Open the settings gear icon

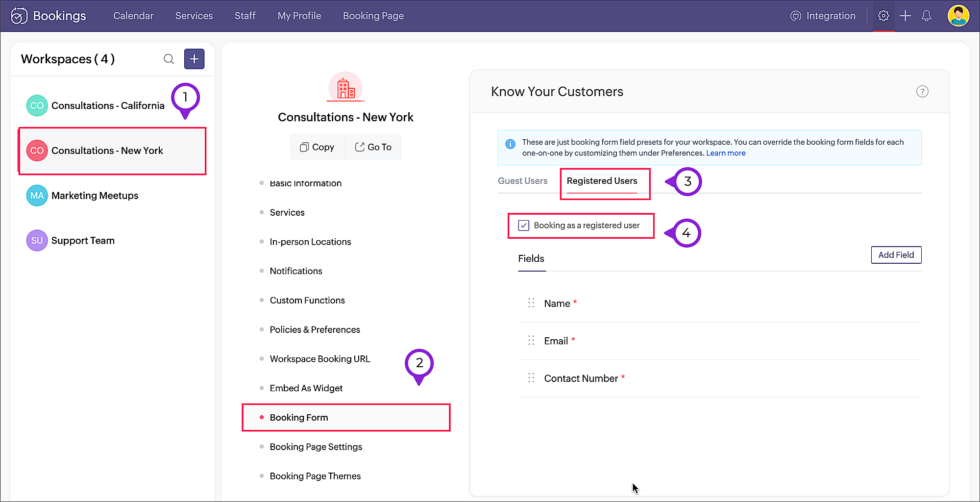click(x=883, y=16)
